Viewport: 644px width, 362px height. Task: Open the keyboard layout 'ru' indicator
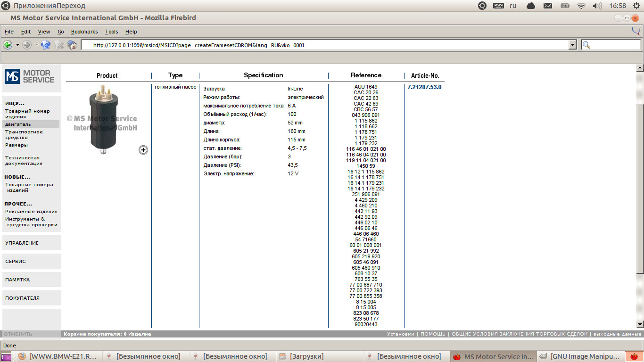(513, 6)
